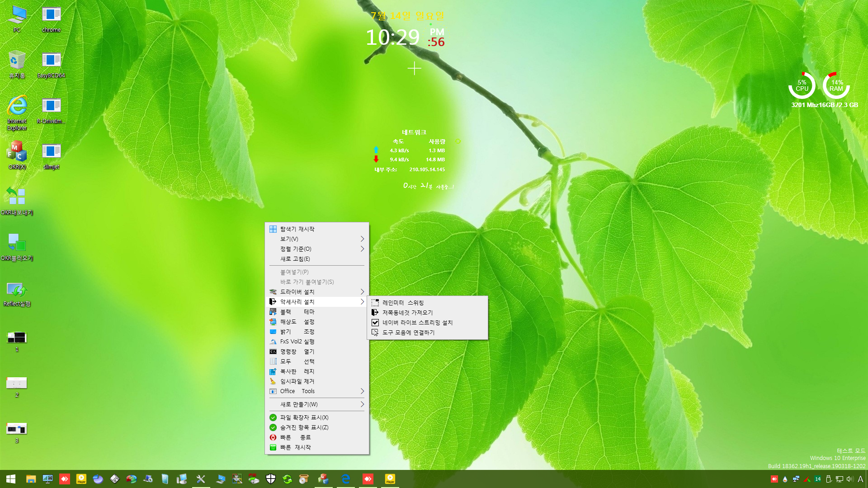
Task: Select 해상도 설정 menu entry
Action: tap(316, 322)
